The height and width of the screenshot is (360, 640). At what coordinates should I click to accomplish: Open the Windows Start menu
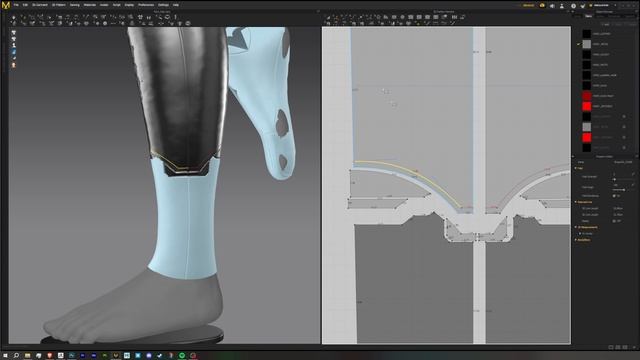(5, 356)
